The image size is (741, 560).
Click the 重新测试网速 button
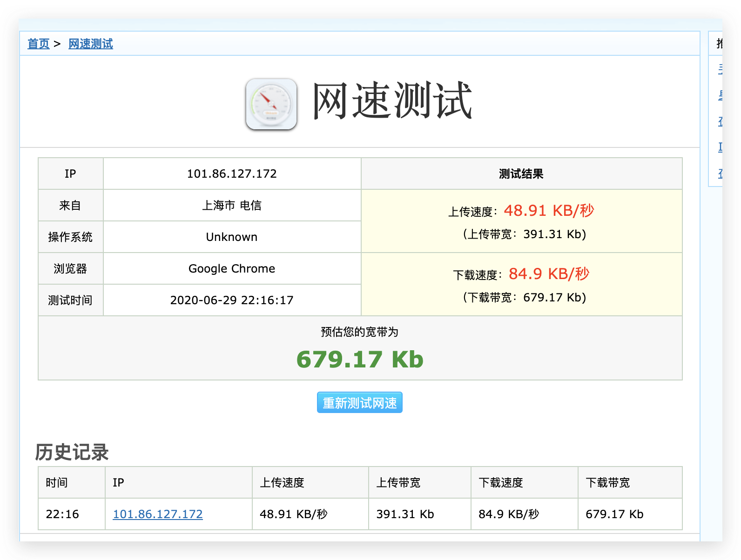[360, 402]
